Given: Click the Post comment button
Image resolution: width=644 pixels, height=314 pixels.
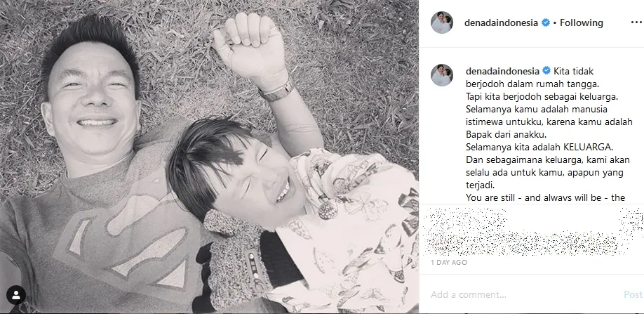Looking at the screenshot, I should tap(633, 295).
